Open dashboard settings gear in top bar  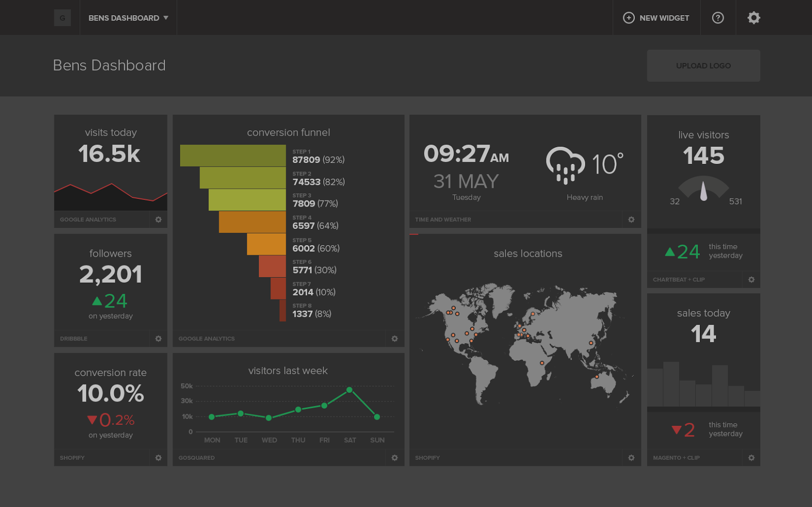(754, 18)
